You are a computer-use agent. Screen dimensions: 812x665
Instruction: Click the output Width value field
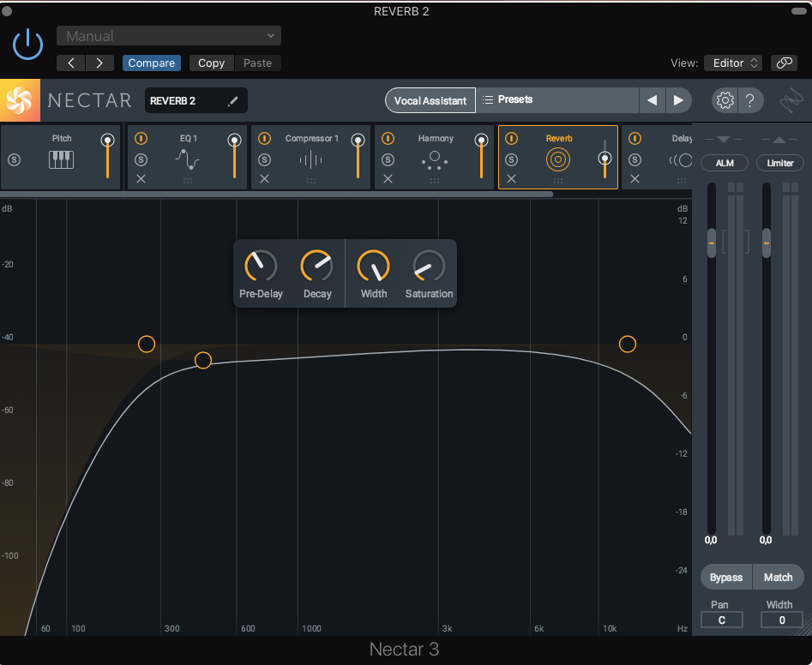[x=781, y=620]
